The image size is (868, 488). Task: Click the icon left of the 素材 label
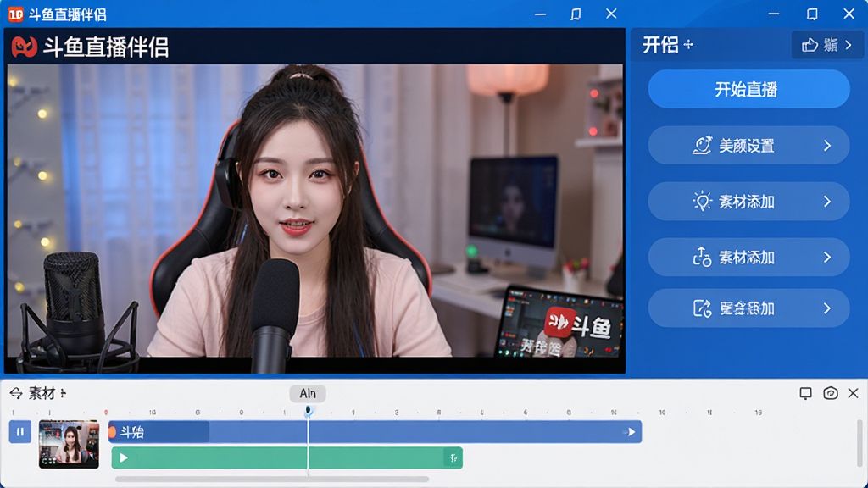click(16, 393)
